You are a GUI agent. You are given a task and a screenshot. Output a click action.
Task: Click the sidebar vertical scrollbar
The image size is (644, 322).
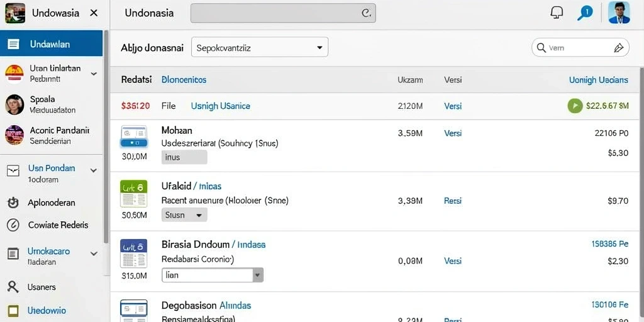(x=106, y=136)
